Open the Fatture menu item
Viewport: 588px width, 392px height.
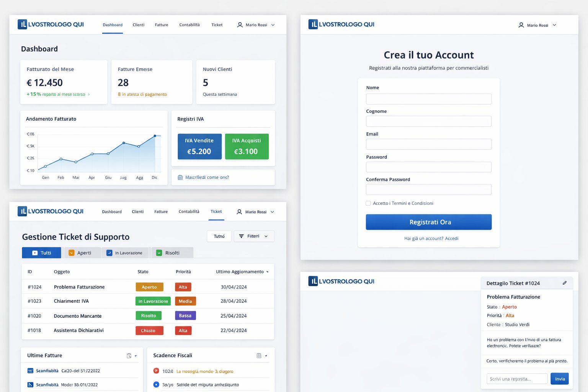coord(161,24)
